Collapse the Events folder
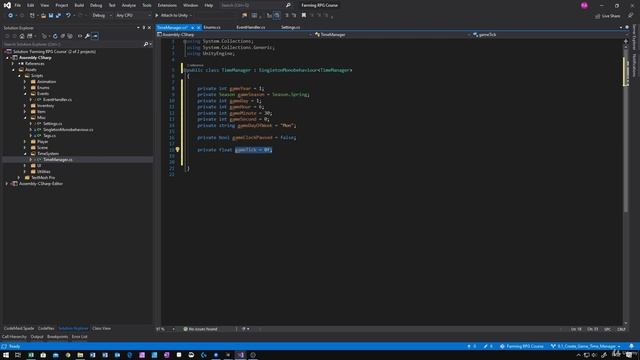The width and height of the screenshot is (640, 360). click(x=25, y=93)
